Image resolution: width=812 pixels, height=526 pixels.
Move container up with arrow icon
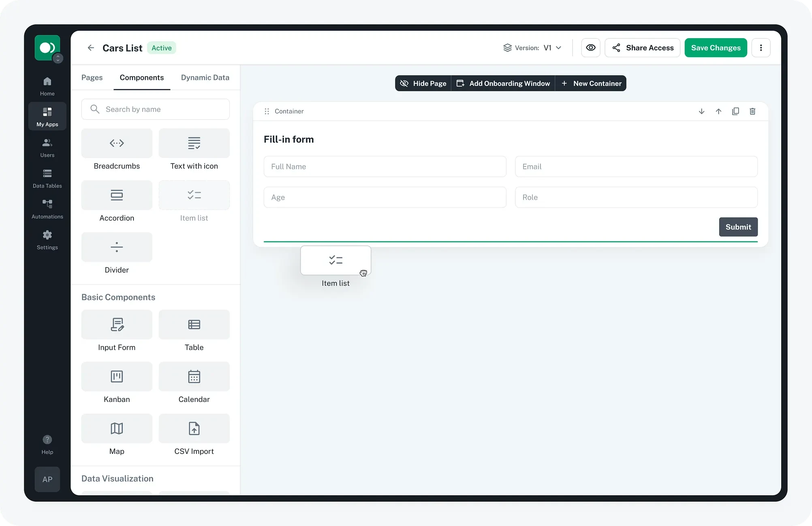click(x=718, y=111)
